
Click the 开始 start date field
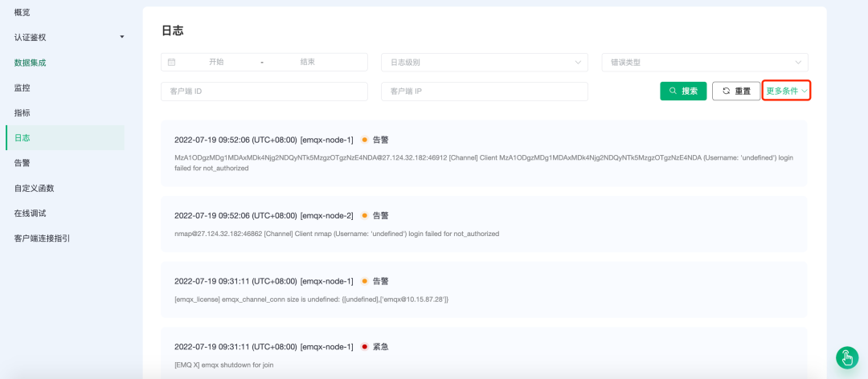click(x=216, y=62)
